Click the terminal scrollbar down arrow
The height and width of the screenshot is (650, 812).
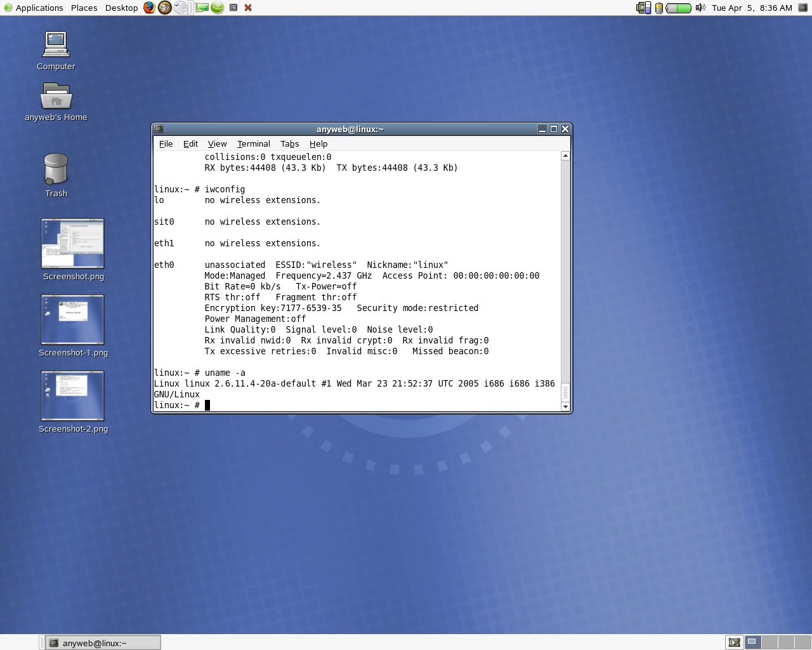click(x=565, y=407)
